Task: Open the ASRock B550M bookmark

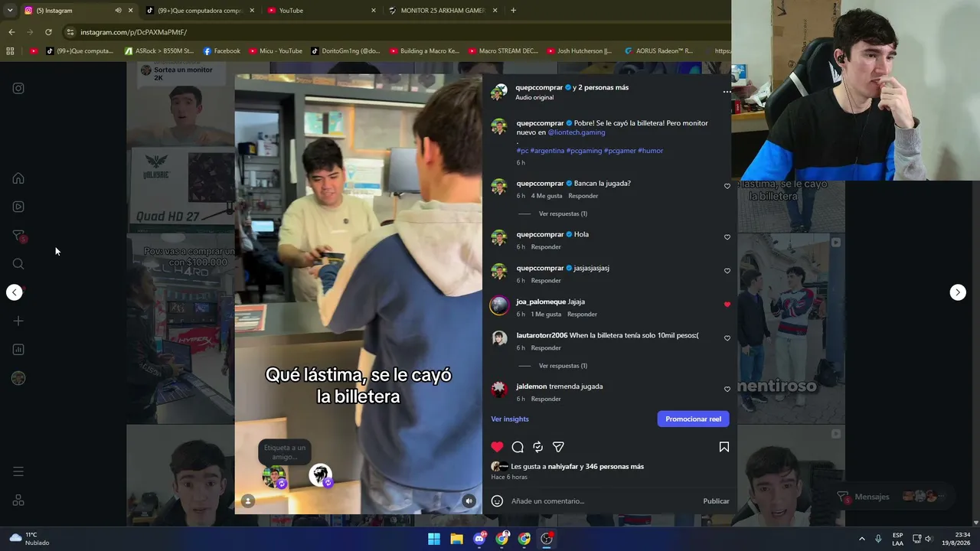Action: (159, 51)
